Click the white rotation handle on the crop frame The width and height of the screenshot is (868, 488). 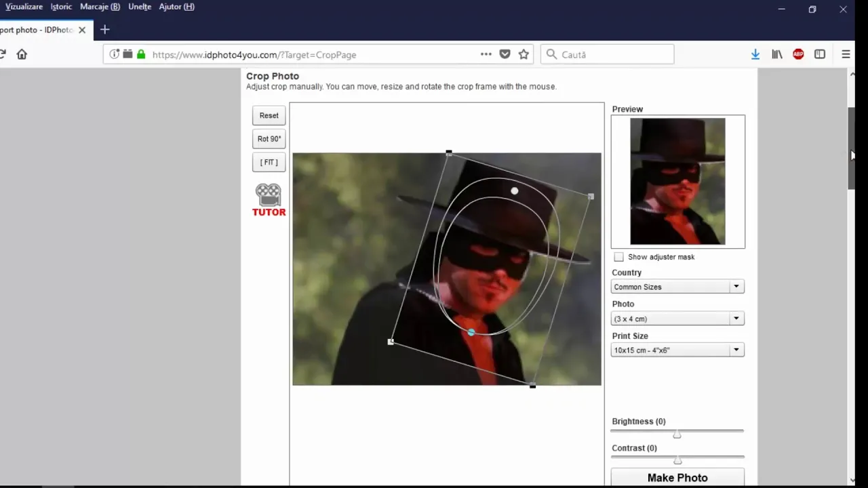[x=515, y=191]
